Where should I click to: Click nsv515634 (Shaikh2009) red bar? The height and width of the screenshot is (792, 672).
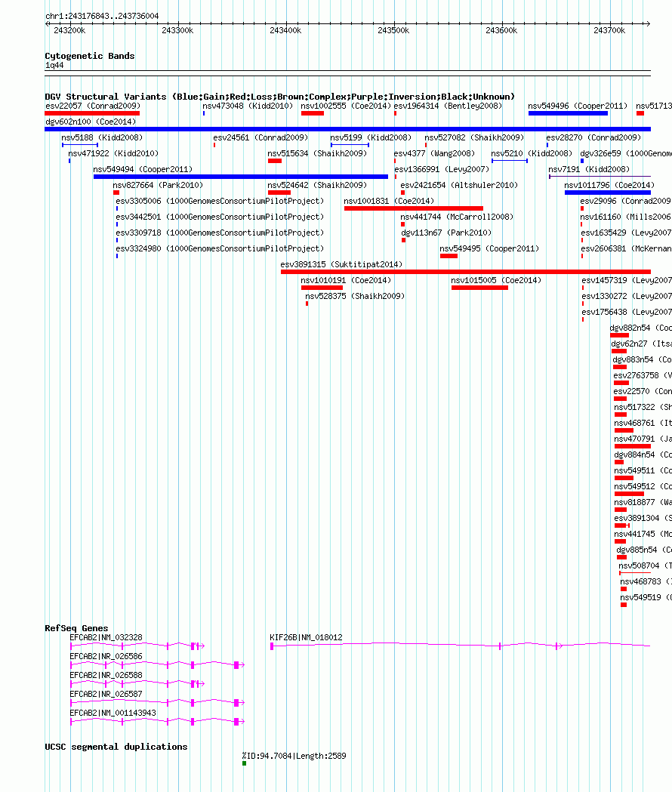coord(275,161)
